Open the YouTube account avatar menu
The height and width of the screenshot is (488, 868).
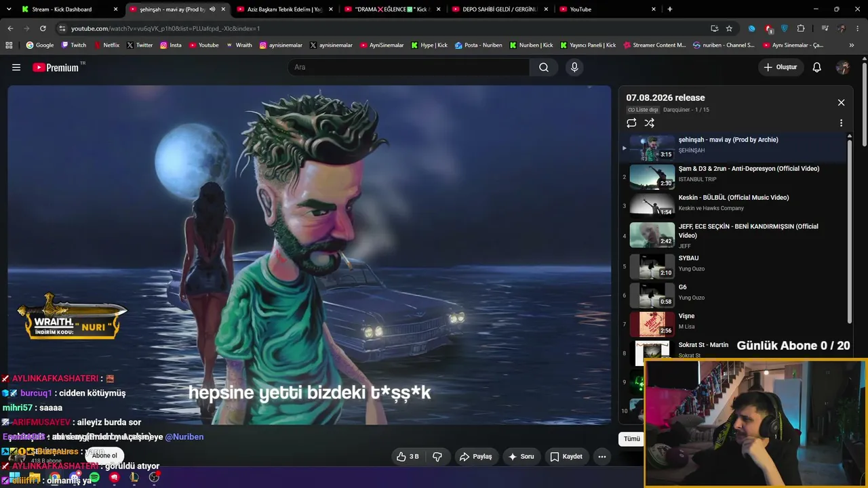click(x=843, y=67)
